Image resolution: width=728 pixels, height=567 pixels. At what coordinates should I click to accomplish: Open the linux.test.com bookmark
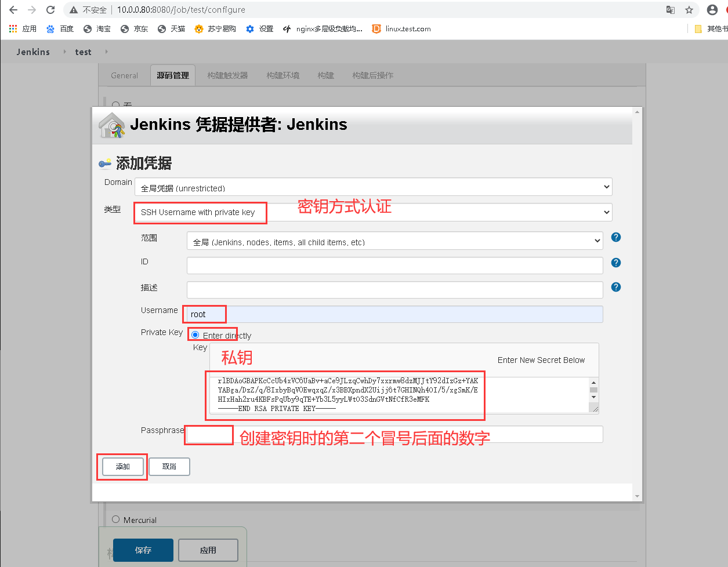pos(401,29)
